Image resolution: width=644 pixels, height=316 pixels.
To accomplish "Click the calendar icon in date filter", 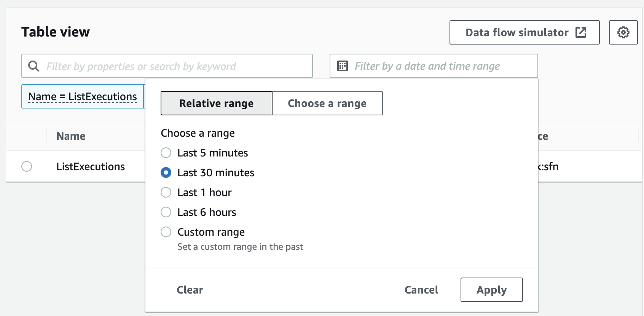I will pos(343,66).
